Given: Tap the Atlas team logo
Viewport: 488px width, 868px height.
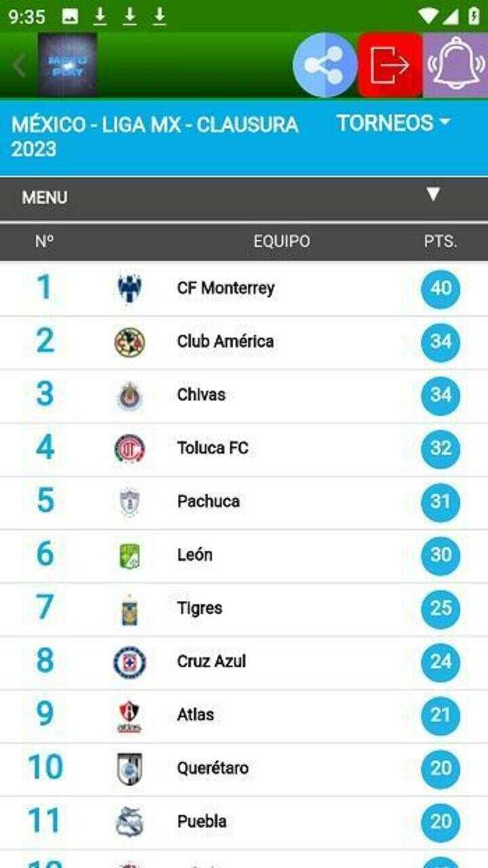Looking at the screenshot, I should 129,716.
